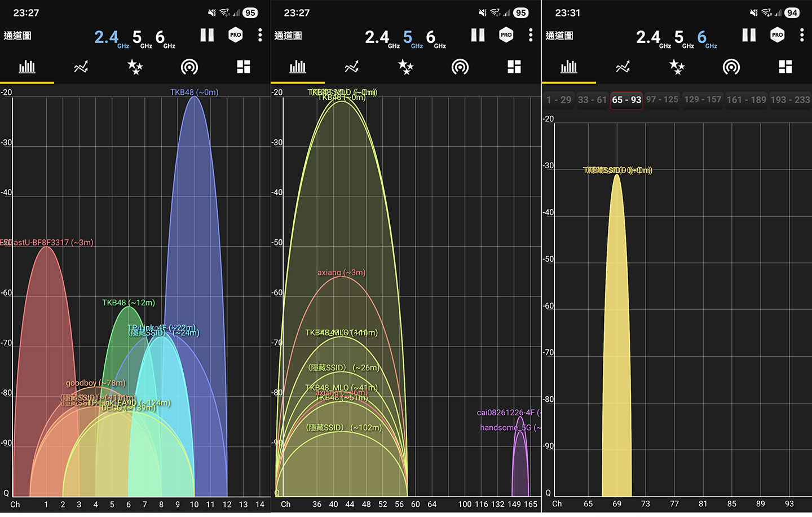Select the 97 - 125 channel range tab

[x=662, y=100]
